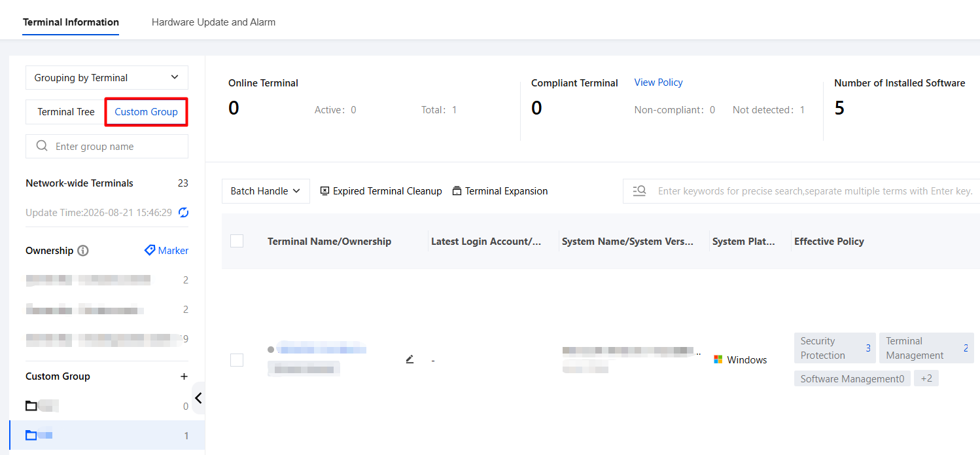Click the filter search icon in keyword bar
The image size is (980, 455).
tap(640, 191)
